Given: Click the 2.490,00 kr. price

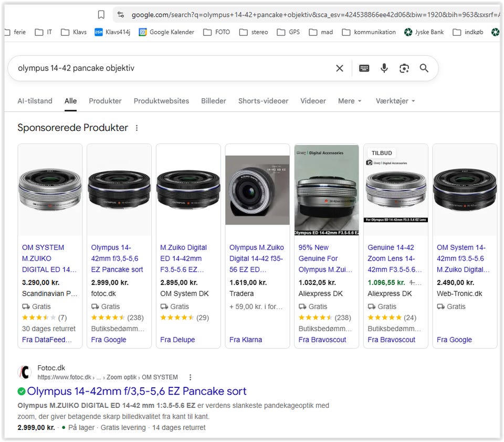Looking at the screenshot, I should (455, 283).
